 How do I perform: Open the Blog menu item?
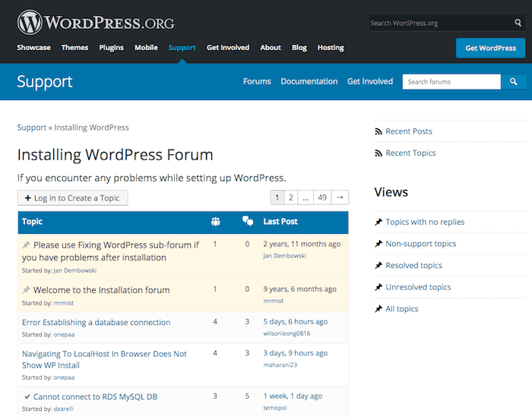[x=299, y=47]
